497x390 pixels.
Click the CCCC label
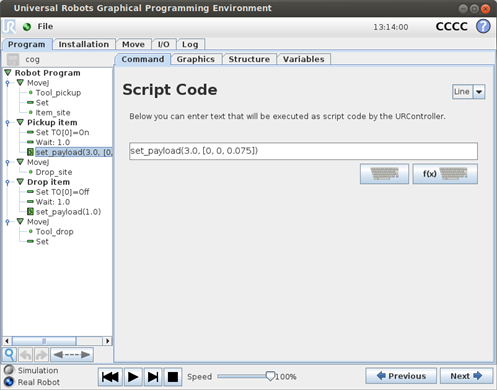pos(452,26)
